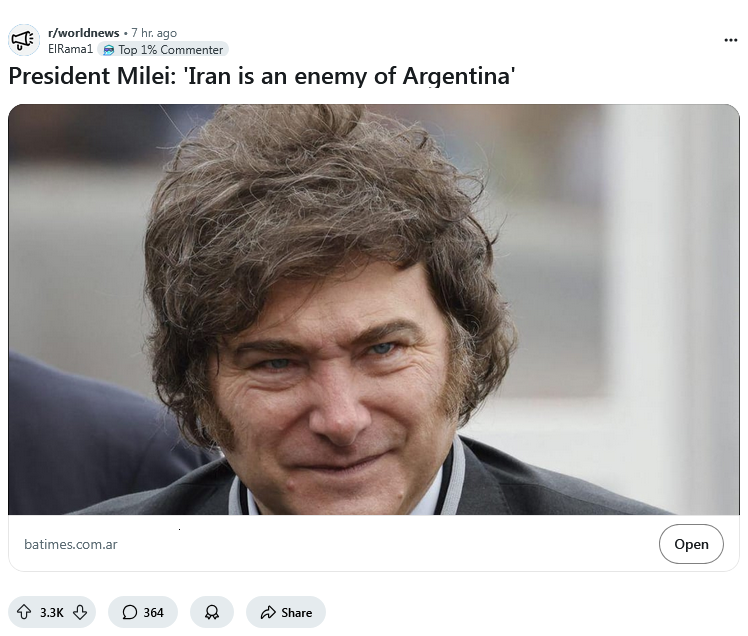Give an award using the award icon

point(212,612)
